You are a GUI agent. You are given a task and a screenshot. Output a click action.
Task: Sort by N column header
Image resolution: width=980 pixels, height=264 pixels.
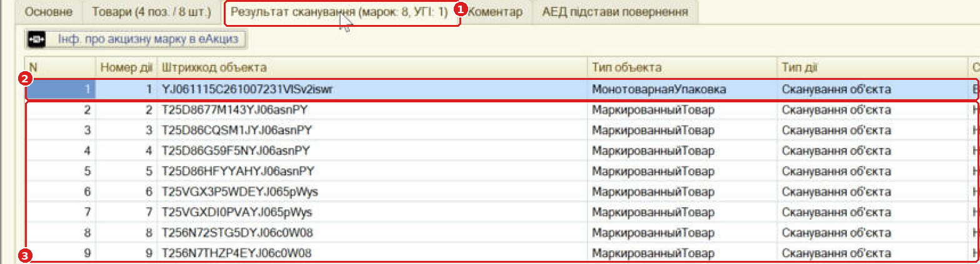tap(60, 67)
